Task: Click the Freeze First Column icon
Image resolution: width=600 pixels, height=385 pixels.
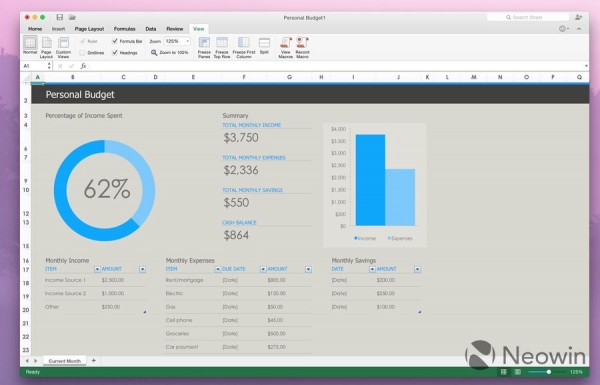Action: (243, 42)
